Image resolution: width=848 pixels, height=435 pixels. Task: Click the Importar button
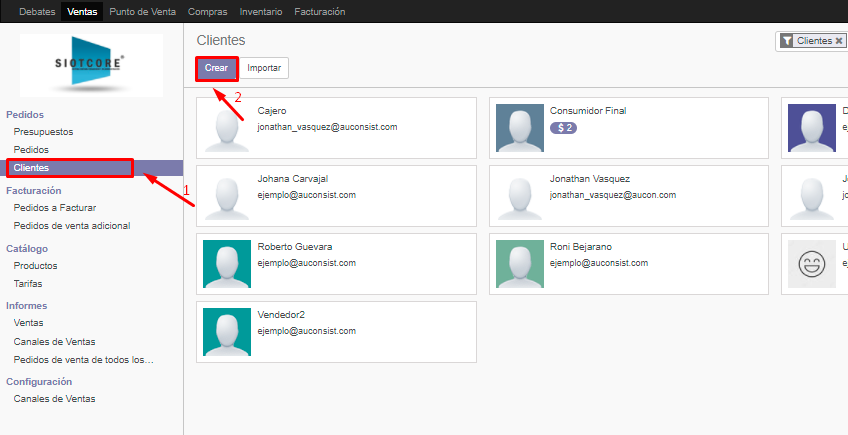(x=265, y=68)
